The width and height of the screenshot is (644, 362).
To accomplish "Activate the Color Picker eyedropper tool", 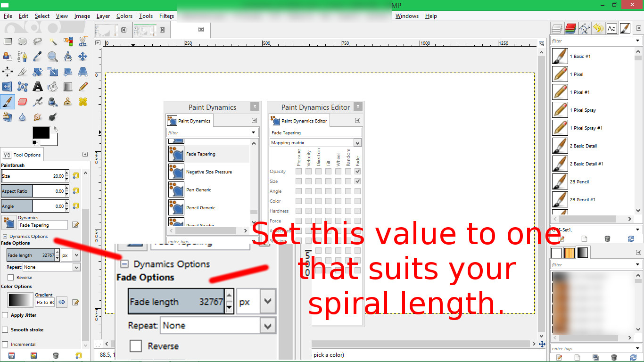I will pyautogui.click(x=38, y=57).
